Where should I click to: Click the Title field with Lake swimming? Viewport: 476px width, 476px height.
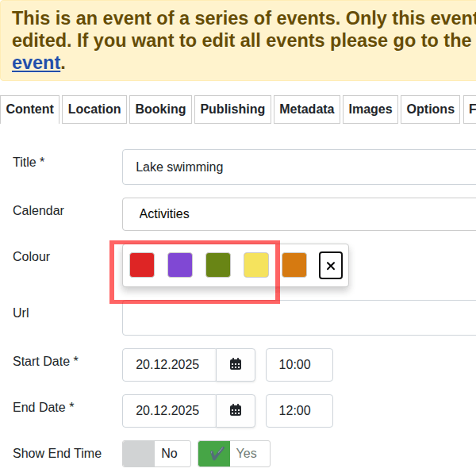(x=298, y=167)
